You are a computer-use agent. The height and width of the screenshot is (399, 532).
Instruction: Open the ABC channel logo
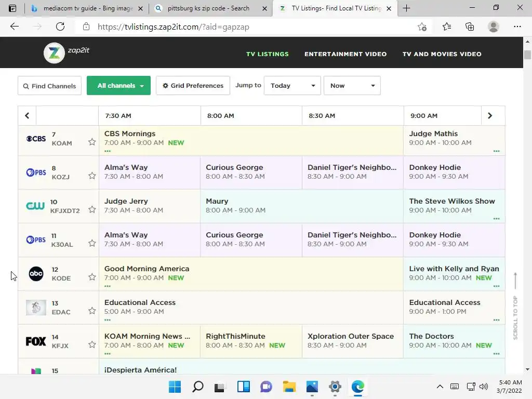pyautogui.click(x=36, y=274)
